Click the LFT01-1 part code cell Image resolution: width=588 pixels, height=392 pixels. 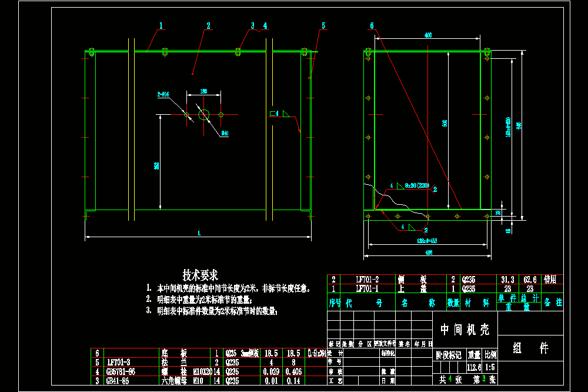click(367, 289)
